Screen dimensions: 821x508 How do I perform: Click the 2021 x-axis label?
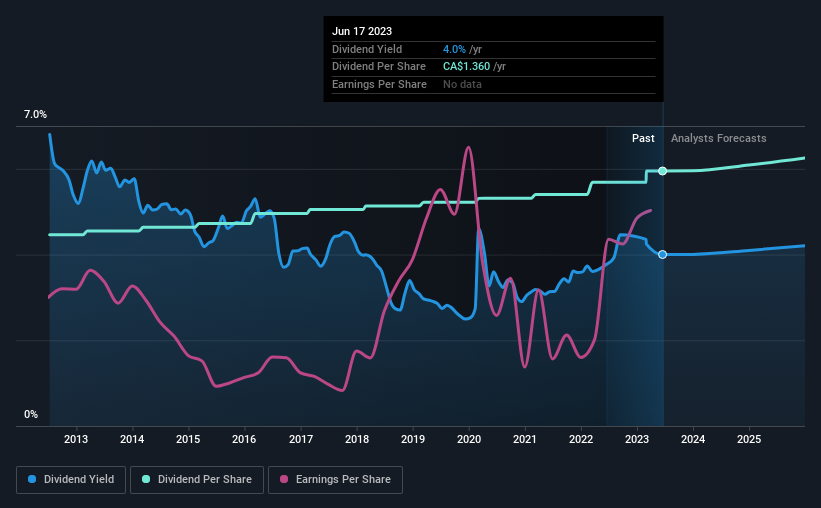pyautogui.click(x=525, y=439)
